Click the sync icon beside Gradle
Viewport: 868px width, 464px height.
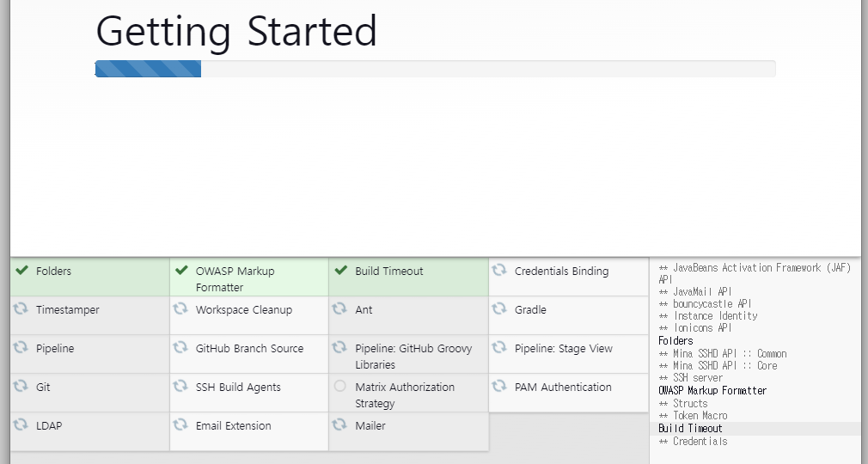[499, 308]
